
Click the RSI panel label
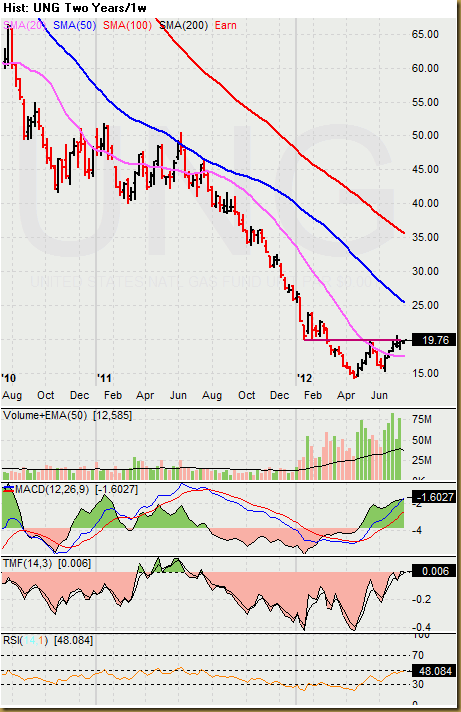point(48,641)
